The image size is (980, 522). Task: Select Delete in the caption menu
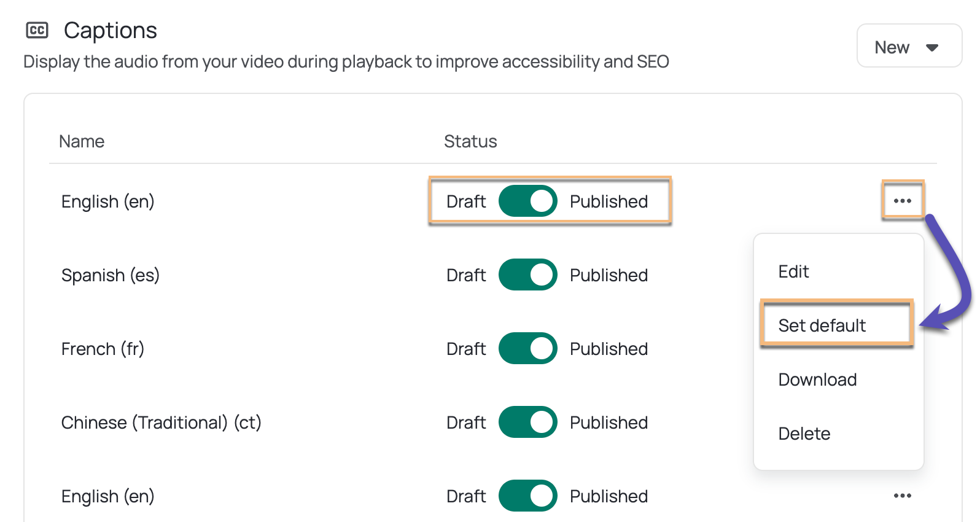click(x=804, y=434)
